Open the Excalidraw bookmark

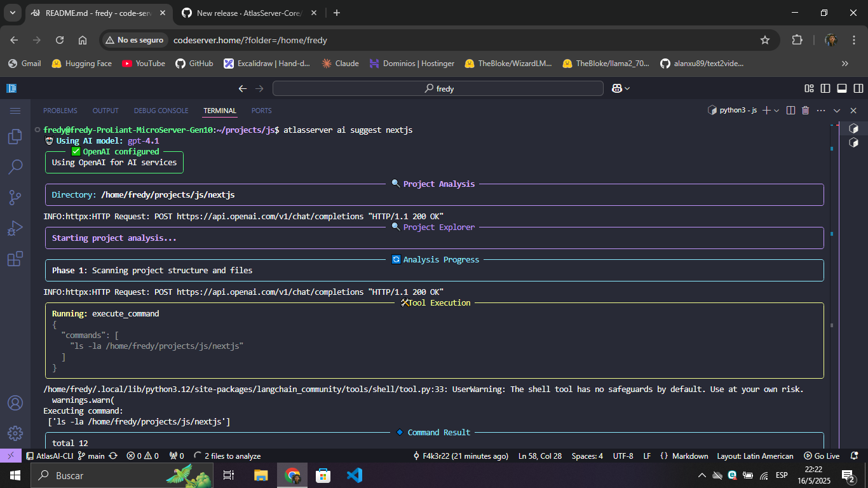coord(266,64)
